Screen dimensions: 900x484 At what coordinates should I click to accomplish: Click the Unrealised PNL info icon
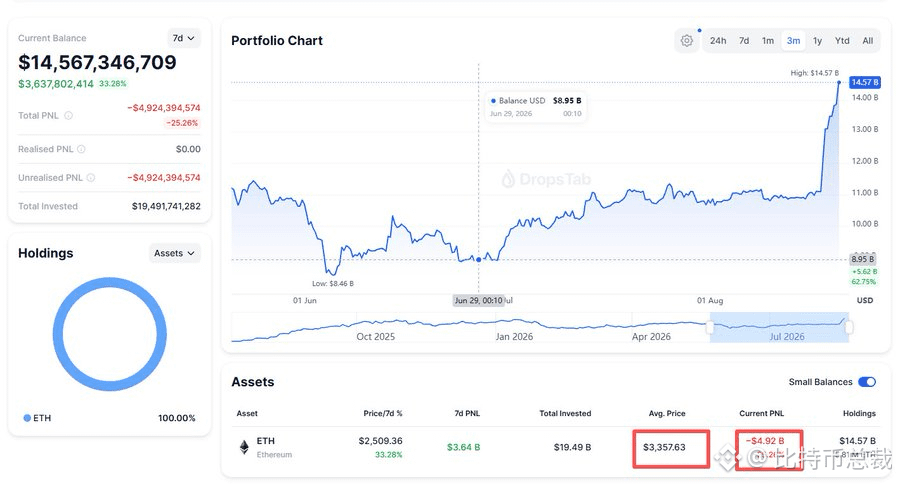click(91, 178)
